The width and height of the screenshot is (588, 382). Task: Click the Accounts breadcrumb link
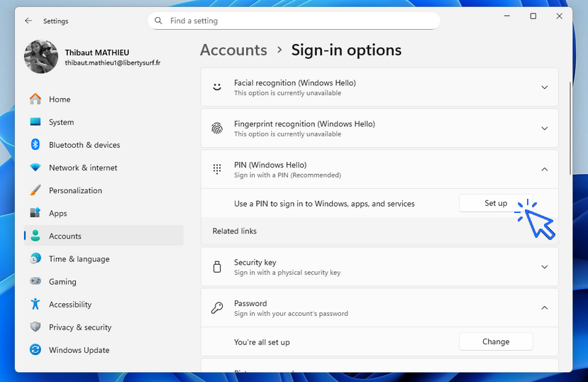pos(233,50)
